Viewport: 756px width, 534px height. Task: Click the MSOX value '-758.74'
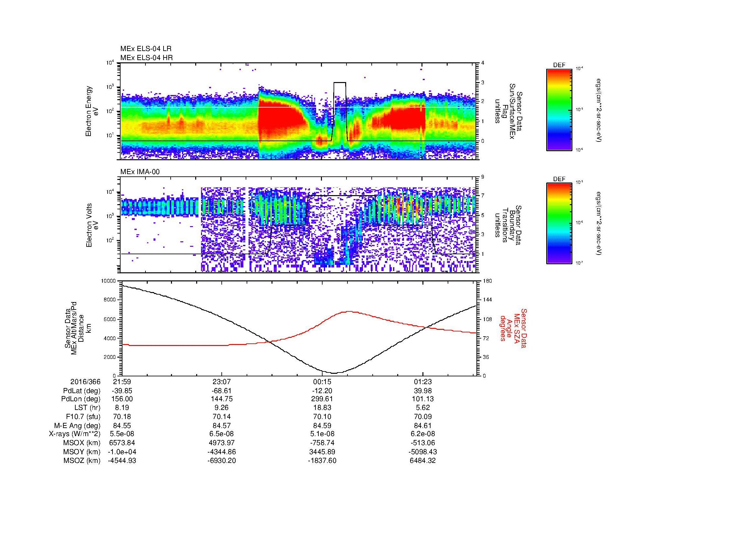(322, 443)
